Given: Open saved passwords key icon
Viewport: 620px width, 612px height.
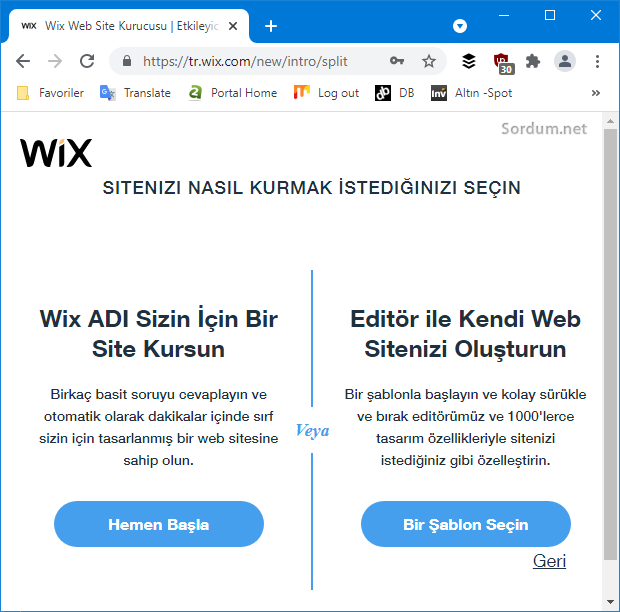Looking at the screenshot, I should 397,61.
